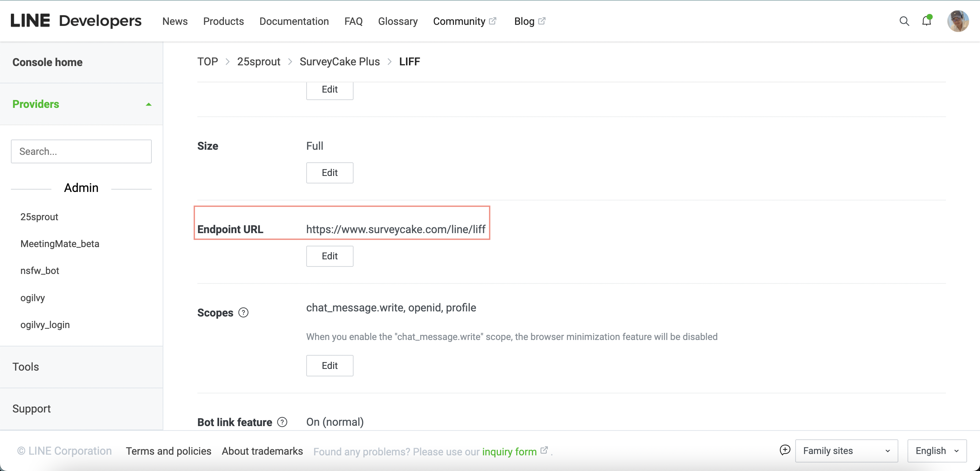Screen dimensions: 980x471
Task: Click the Providers heading
Action: pyautogui.click(x=36, y=104)
